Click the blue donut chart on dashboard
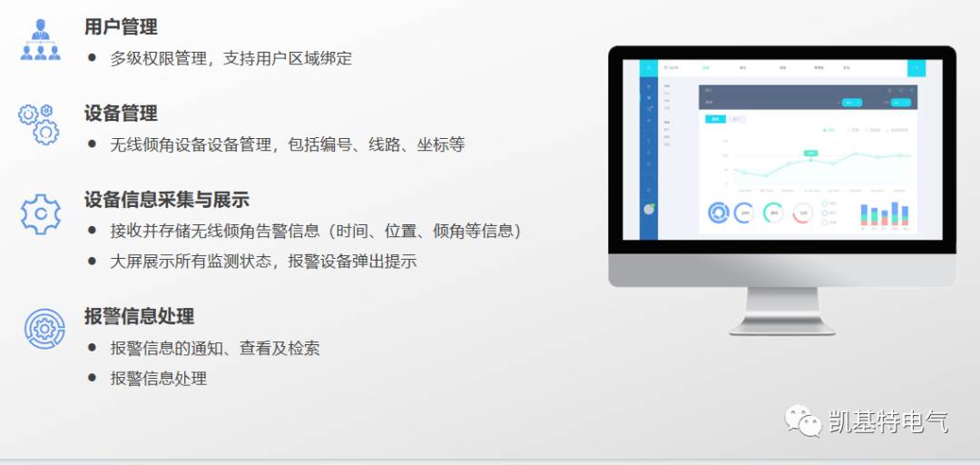The height and width of the screenshot is (465, 980). [x=719, y=213]
